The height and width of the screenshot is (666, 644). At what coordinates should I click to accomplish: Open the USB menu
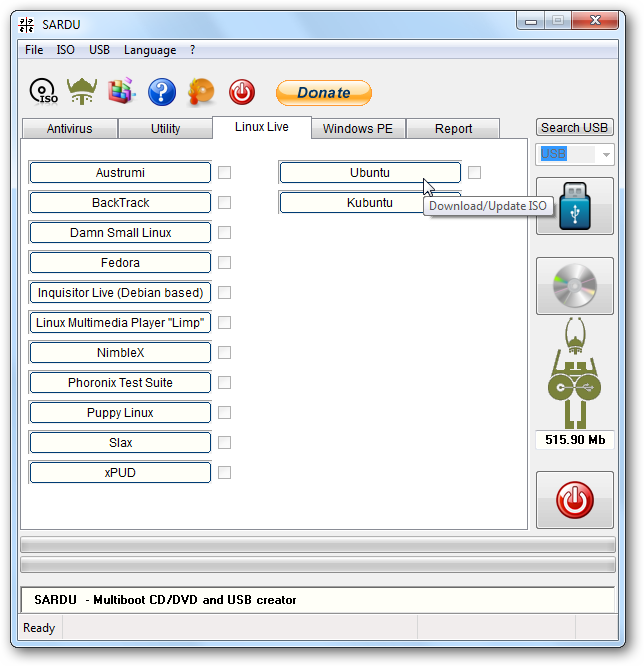coord(99,50)
